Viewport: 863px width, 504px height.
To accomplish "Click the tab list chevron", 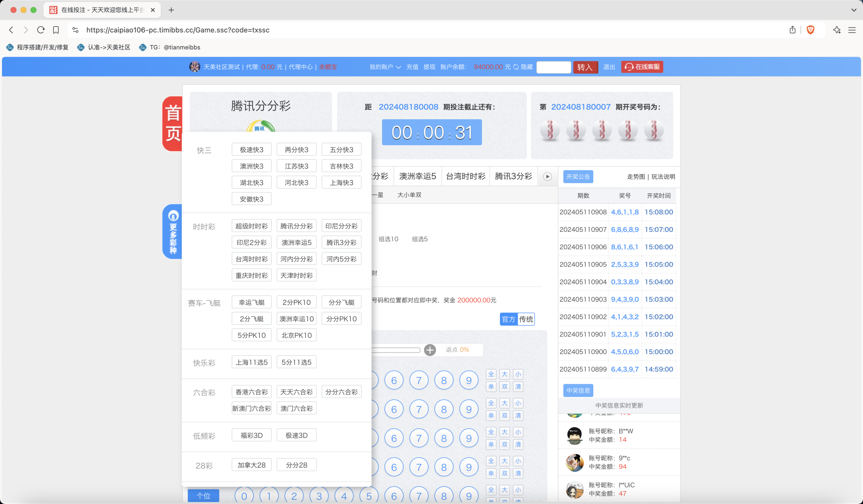I will click(x=854, y=10).
